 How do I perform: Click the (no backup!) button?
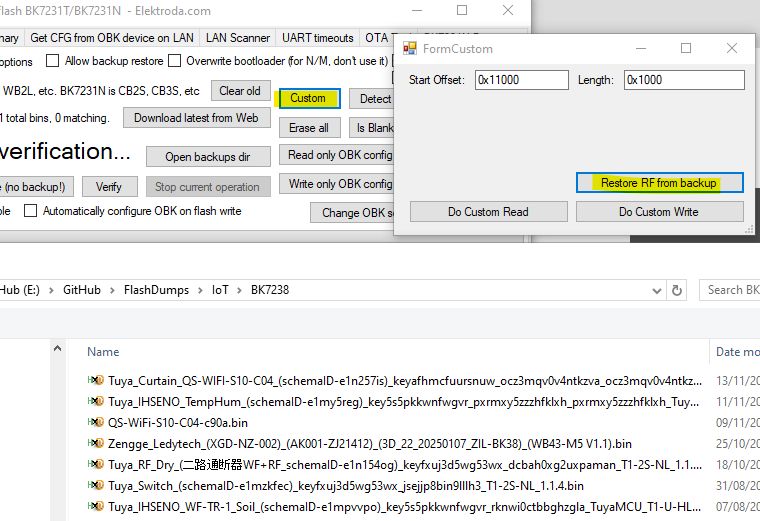click(x=36, y=187)
